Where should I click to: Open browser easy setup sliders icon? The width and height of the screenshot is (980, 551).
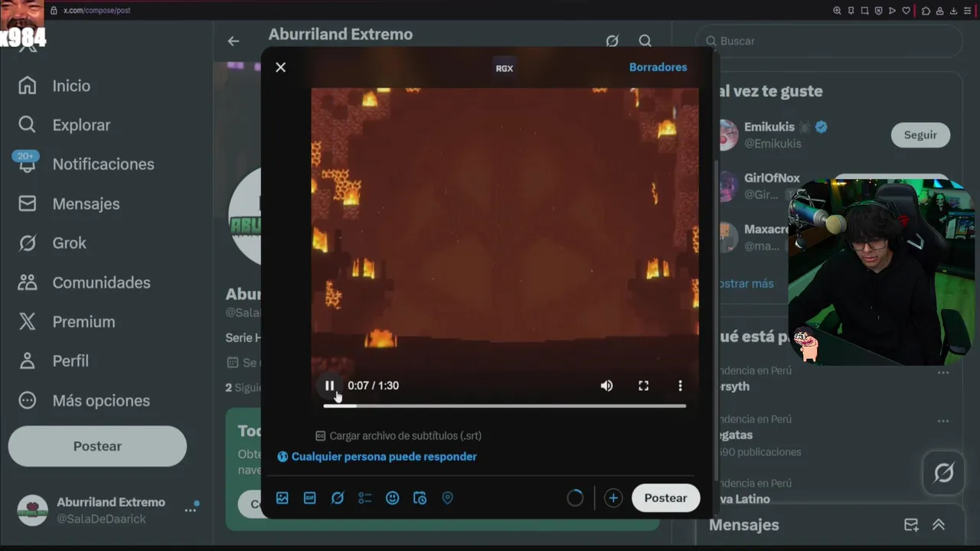968,11
